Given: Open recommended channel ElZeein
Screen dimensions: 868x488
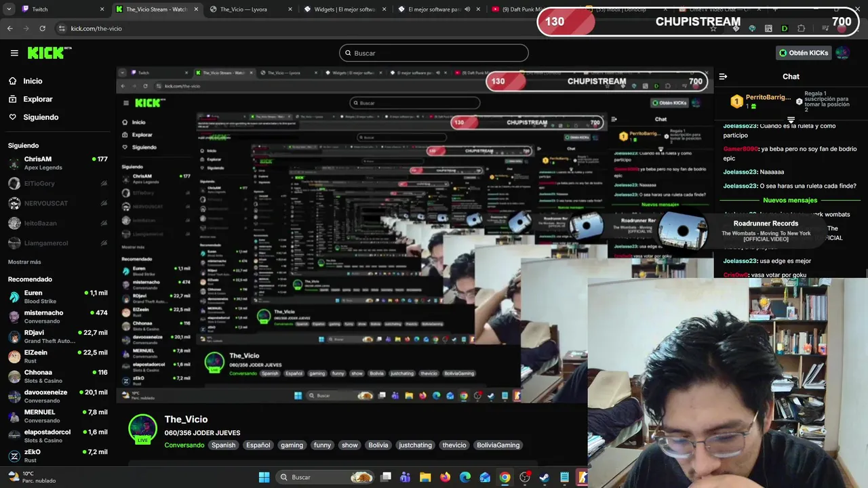Looking at the screenshot, I should [x=58, y=357].
